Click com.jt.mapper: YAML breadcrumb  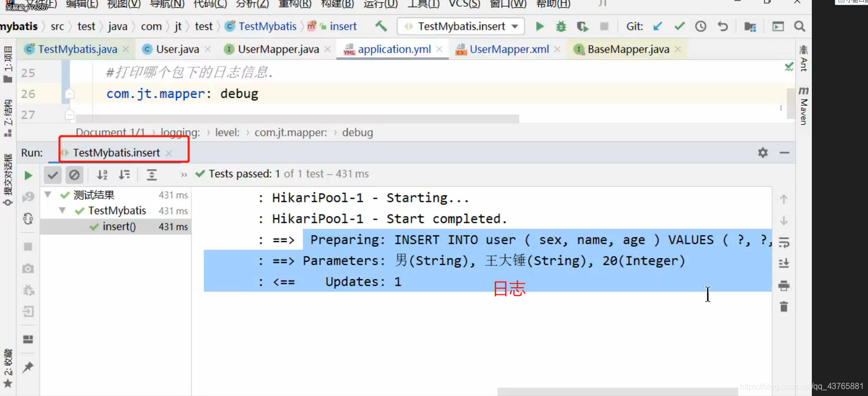(x=291, y=132)
